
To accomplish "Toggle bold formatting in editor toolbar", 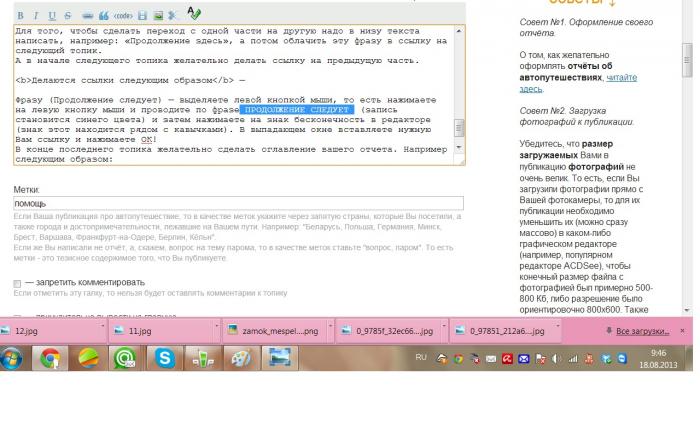I will pyautogui.click(x=21, y=15).
